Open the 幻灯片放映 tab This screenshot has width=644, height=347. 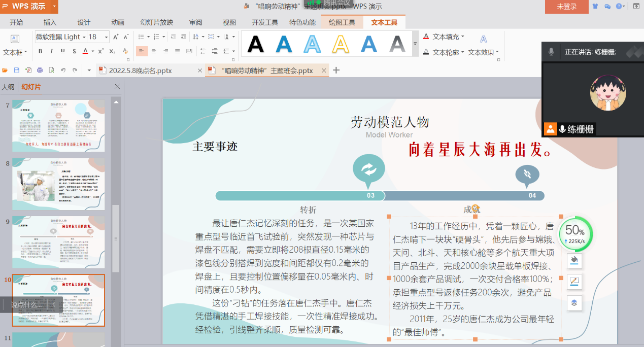[157, 22]
